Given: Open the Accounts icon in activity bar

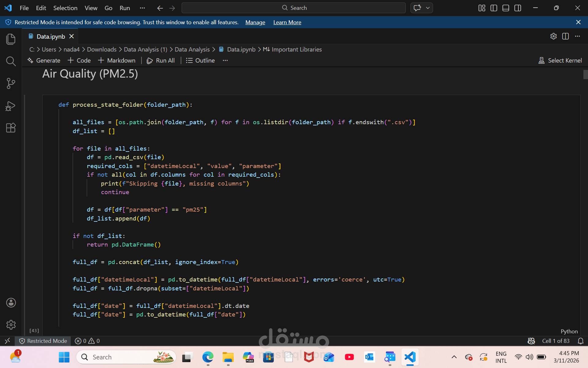Looking at the screenshot, I should tap(11, 303).
